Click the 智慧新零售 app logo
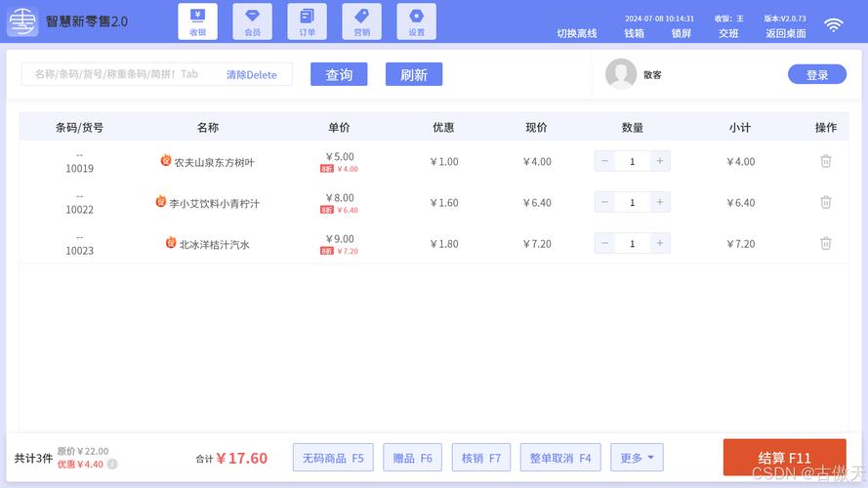 pyautogui.click(x=22, y=21)
